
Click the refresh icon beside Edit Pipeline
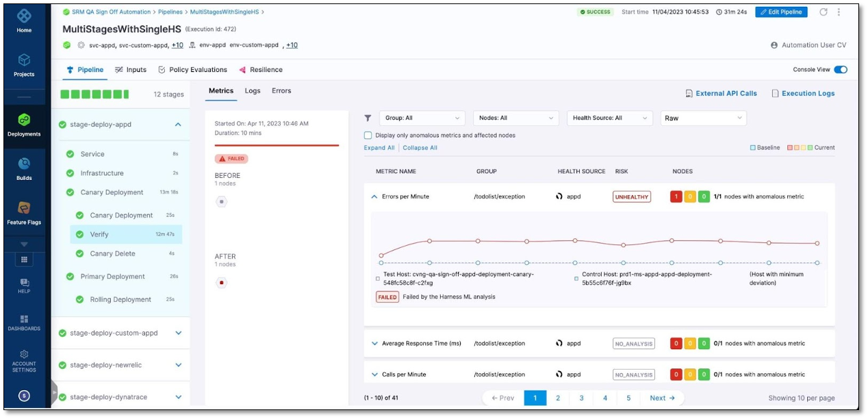824,12
